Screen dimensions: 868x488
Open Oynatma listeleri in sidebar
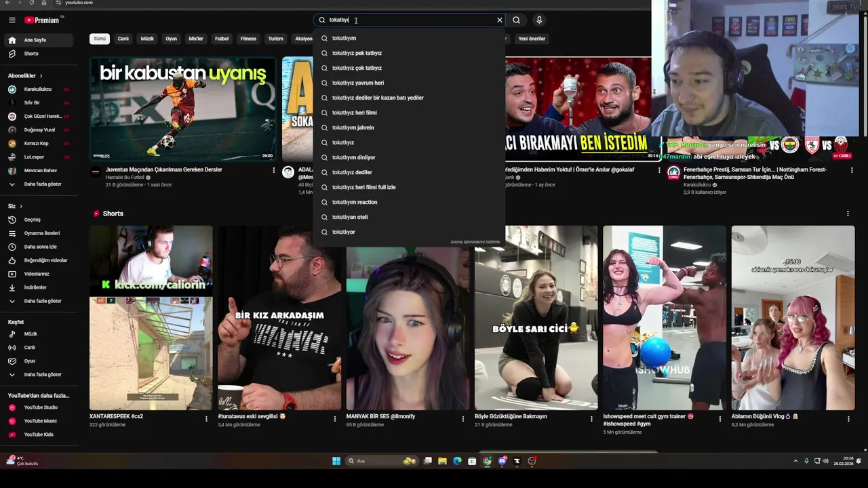pos(37,233)
